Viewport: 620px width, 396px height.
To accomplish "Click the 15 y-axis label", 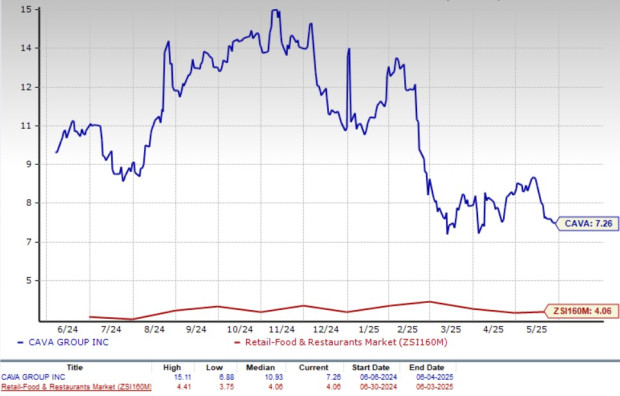I will 26,9.
